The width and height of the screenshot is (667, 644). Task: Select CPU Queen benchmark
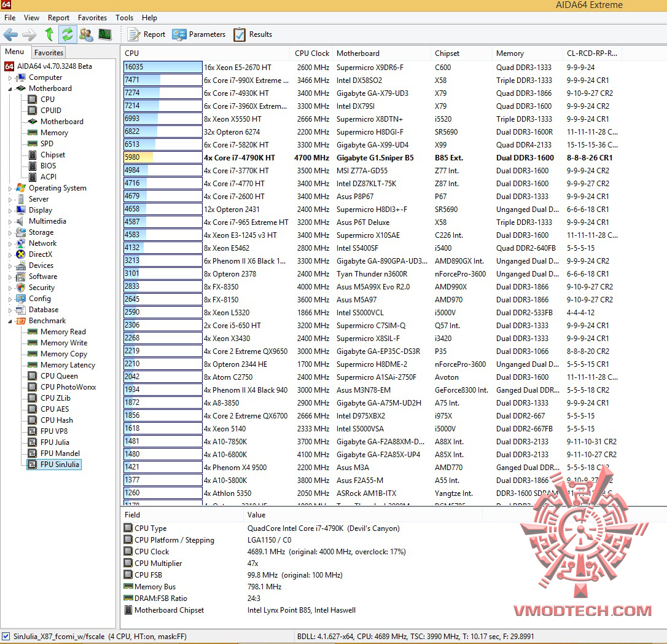coord(59,376)
